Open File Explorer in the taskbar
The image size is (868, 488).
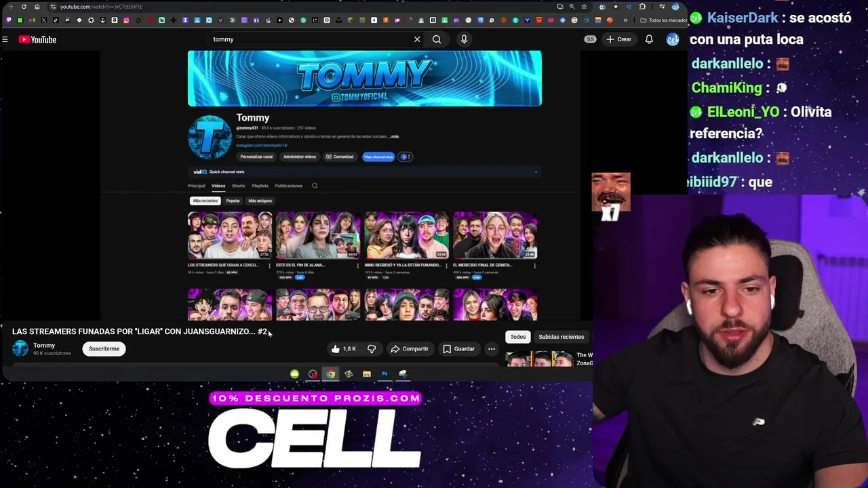pos(366,374)
